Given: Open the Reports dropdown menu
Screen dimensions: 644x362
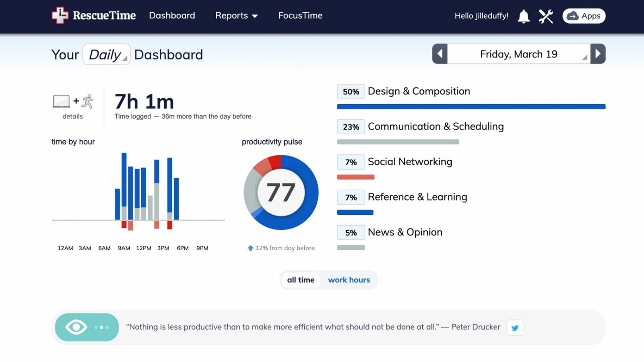Looking at the screenshot, I should click(236, 16).
